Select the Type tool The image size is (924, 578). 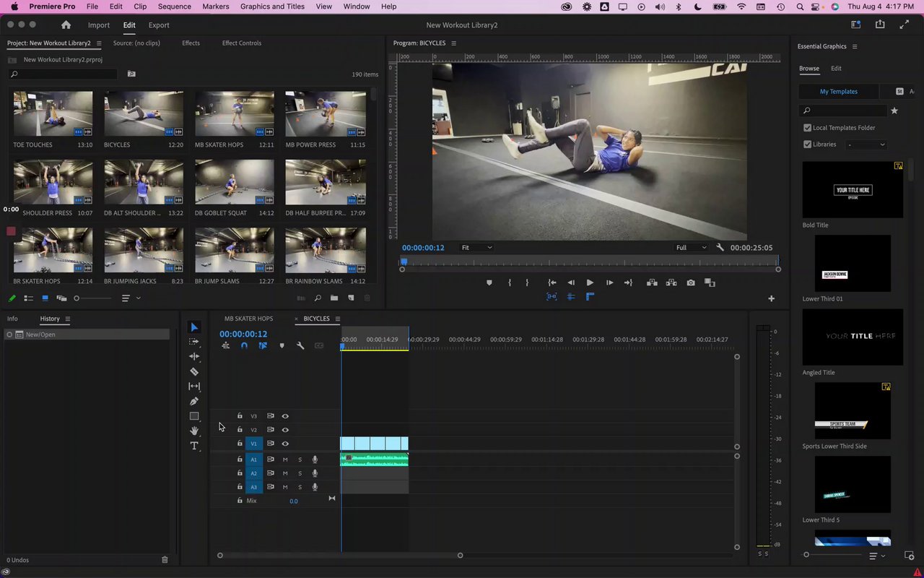[x=194, y=446]
